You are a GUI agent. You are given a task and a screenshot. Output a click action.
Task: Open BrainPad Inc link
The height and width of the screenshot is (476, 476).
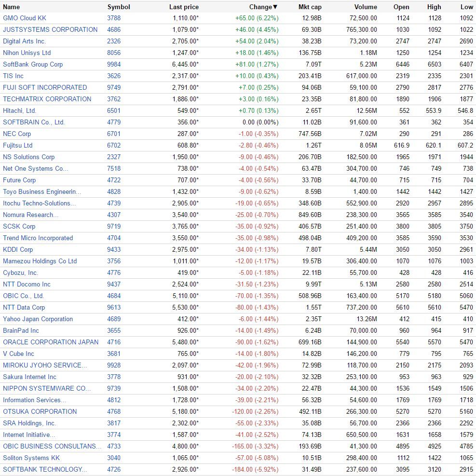(x=21, y=330)
